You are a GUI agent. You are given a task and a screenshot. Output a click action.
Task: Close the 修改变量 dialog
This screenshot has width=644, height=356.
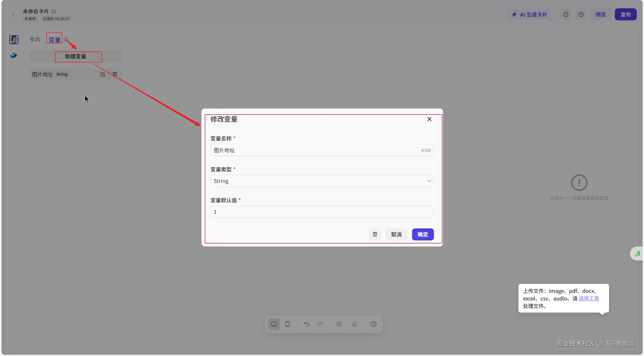click(x=429, y=119)
